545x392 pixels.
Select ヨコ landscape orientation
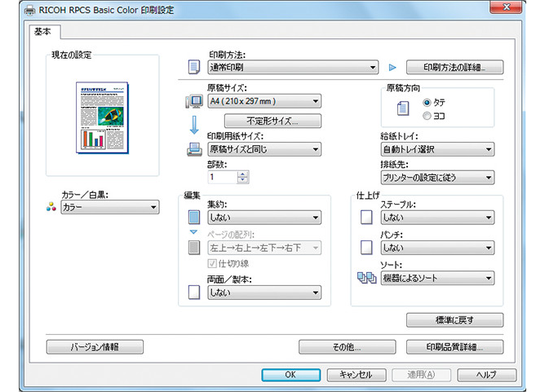[x=427, y=116]
